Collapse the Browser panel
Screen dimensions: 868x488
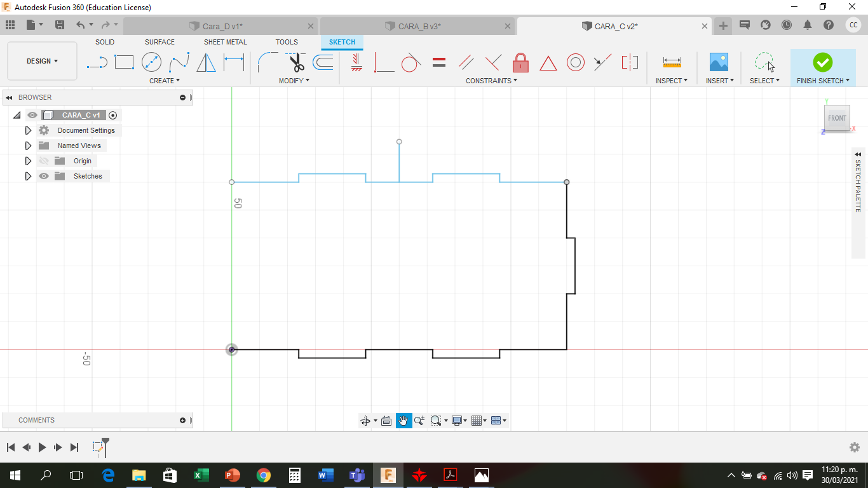[x=9, y=97]
